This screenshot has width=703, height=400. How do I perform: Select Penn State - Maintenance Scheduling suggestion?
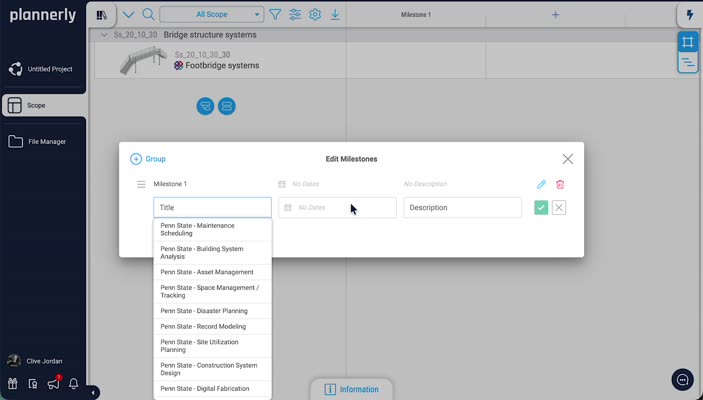pyautogui.click(x=213, y=230)
